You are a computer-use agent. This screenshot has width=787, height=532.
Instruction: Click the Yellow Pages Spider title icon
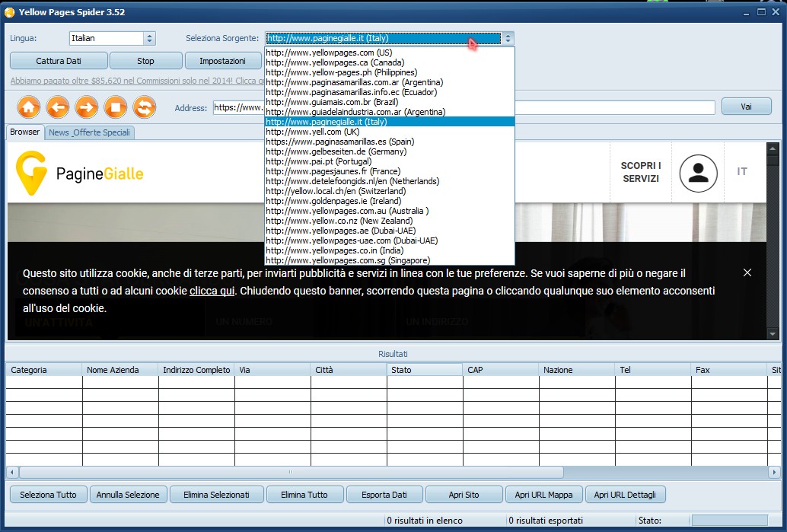(10, 12)
